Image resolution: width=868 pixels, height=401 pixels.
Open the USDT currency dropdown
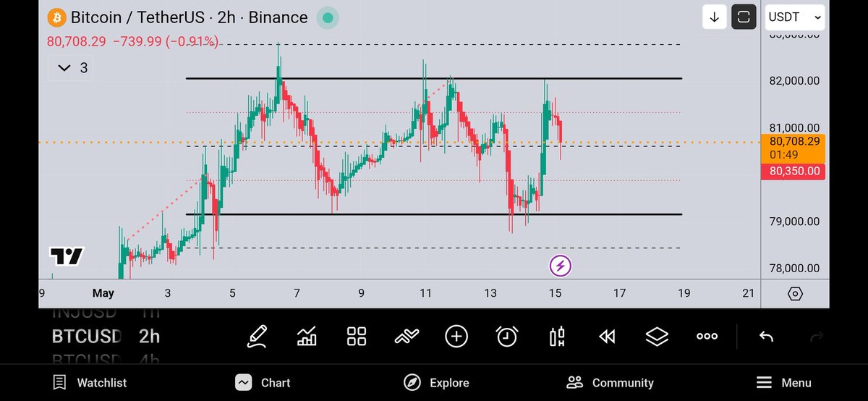pos(795,17)
